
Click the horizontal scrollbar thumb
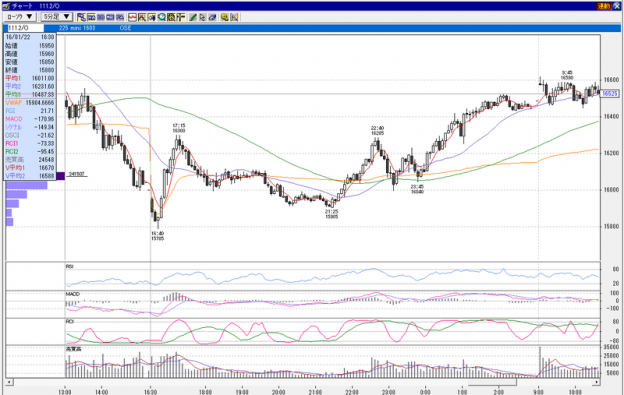tap(492, 382)
